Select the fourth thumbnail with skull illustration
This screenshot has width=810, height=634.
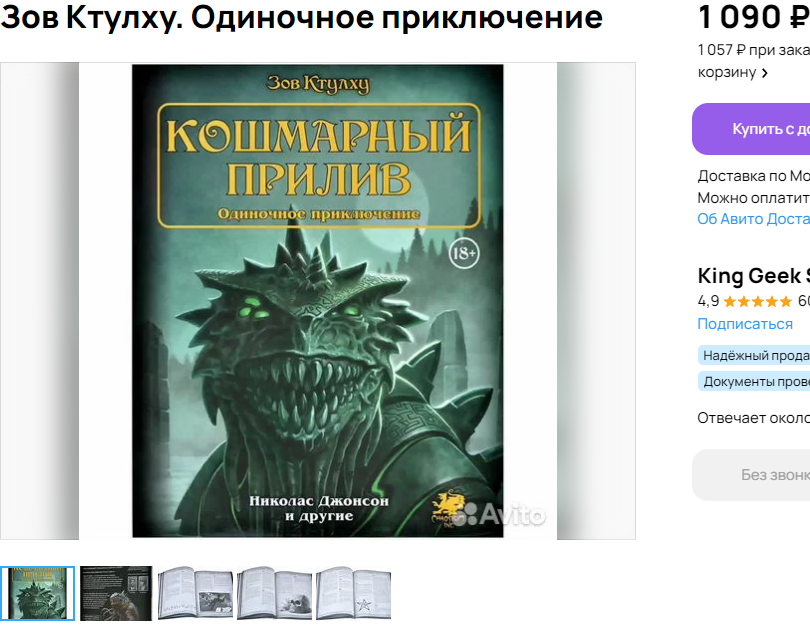[274, 593]
